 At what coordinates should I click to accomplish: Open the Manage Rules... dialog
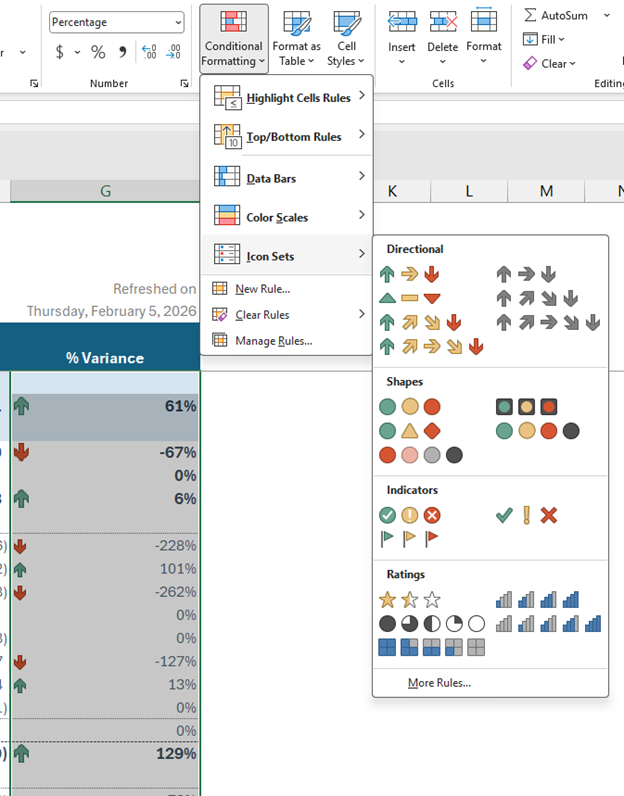click(x=273, y=341)
